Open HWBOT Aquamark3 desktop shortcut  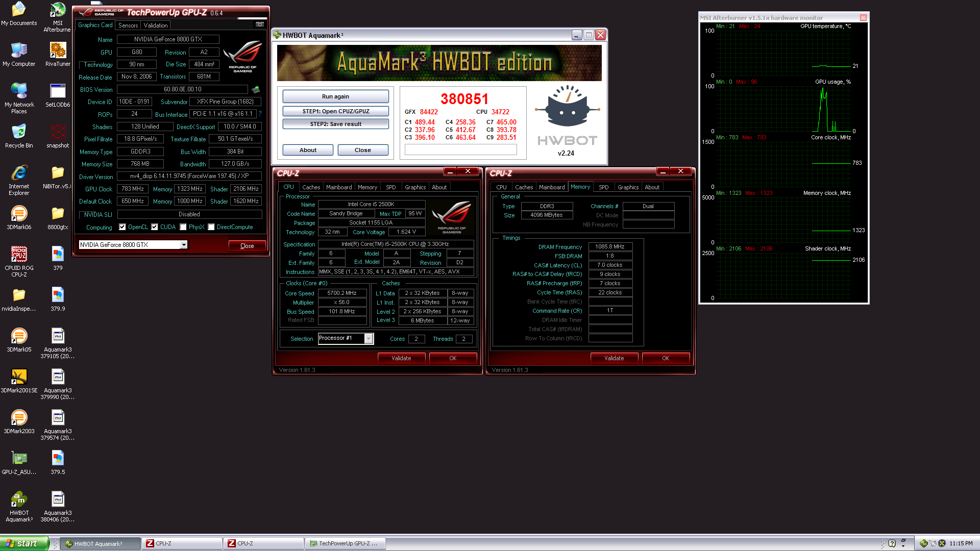click(19, 507)
